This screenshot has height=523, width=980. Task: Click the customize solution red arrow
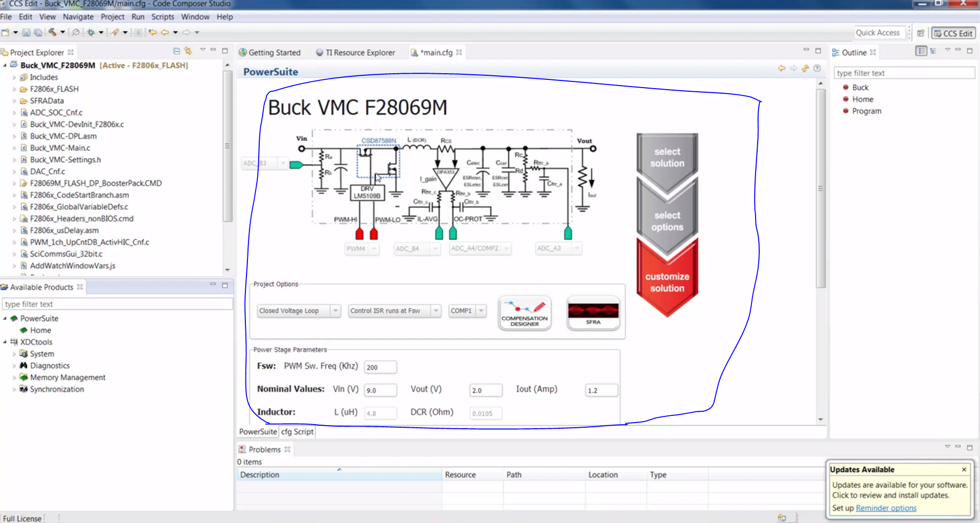pyautogui.click(x=667, y=280)
